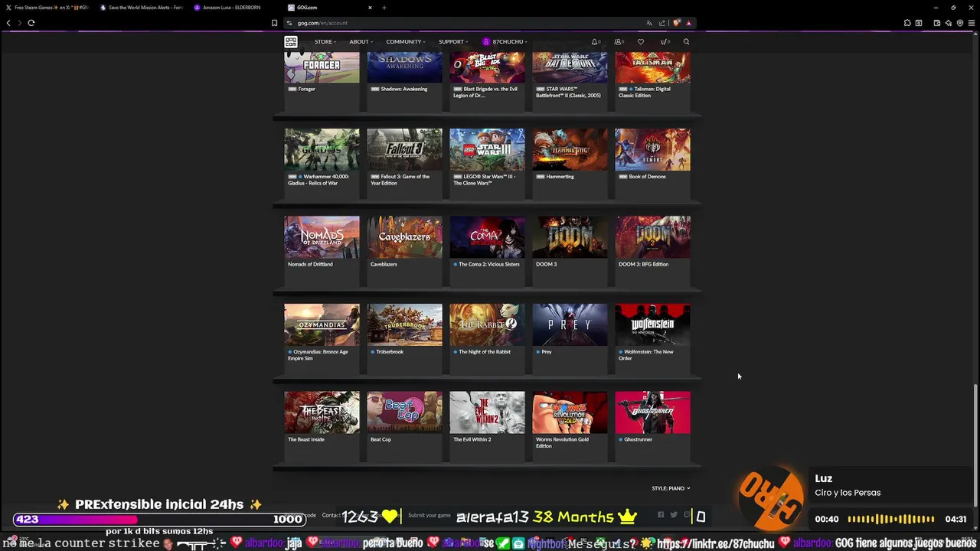Select the GOG.com browser tab
This screenshot has height=551, width=980.
[329, 8]
